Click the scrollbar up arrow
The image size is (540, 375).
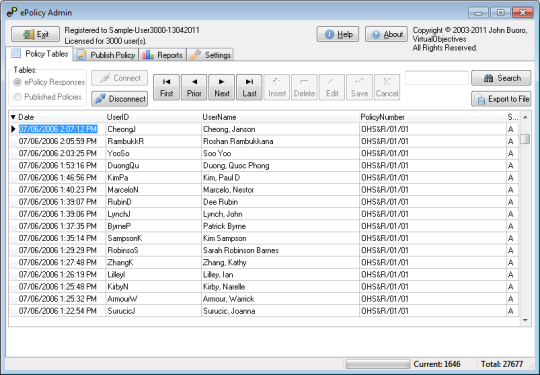click(x=525, y=117)
